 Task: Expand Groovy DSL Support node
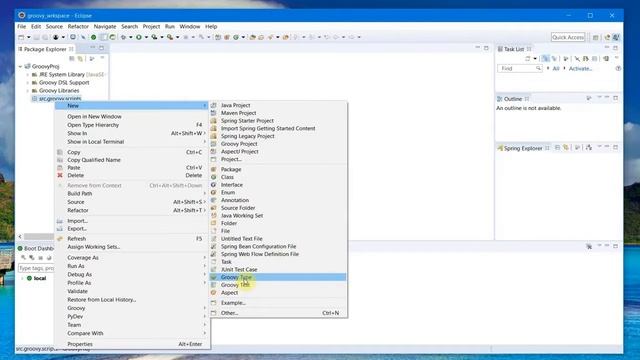tap(28, 82)
